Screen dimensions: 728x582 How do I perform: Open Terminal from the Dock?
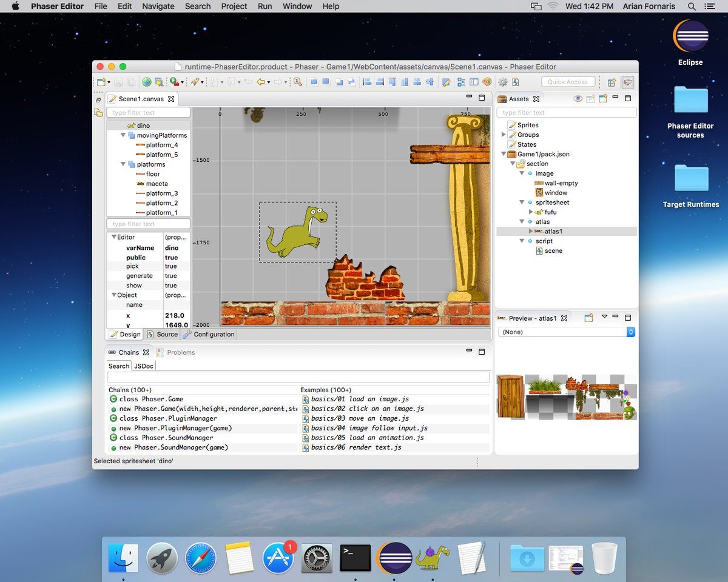tap(356, 558)
